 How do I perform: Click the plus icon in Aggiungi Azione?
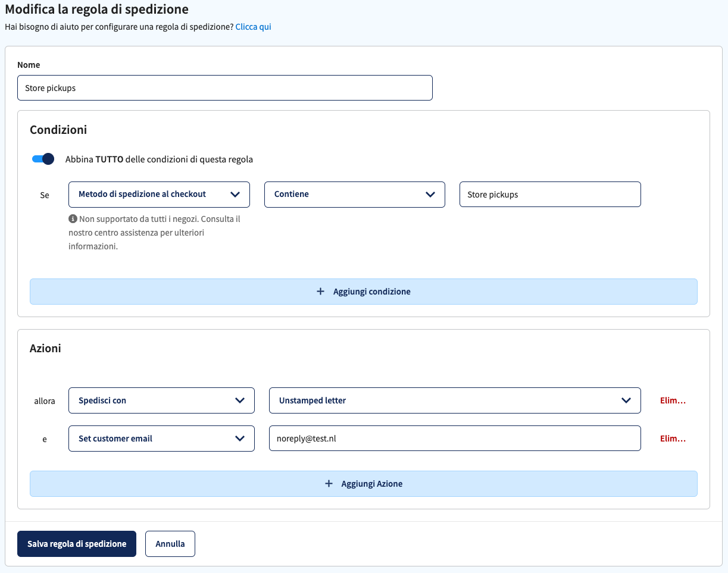(x=329, y=484)
